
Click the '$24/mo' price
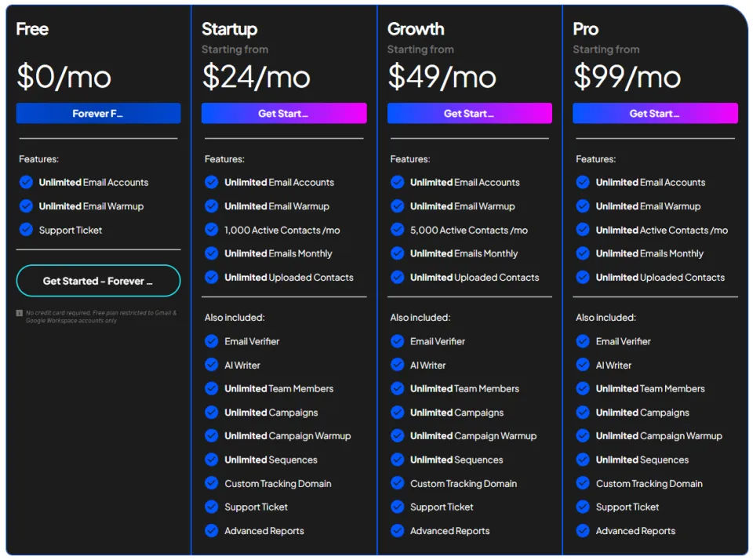tap(256, 76)
